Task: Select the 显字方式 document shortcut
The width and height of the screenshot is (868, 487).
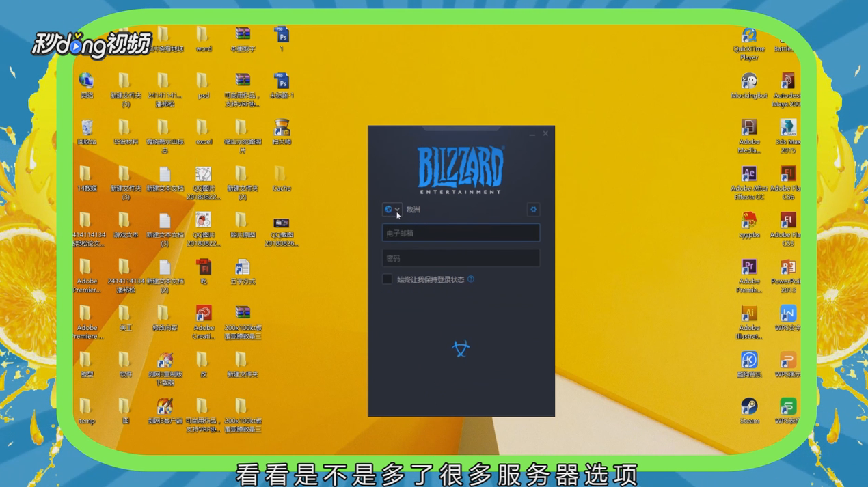Action: (x=242, y=272)
